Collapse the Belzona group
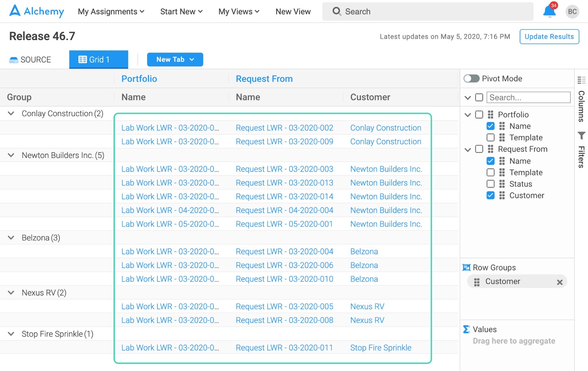The image size is (588, 371). (11, 238)
